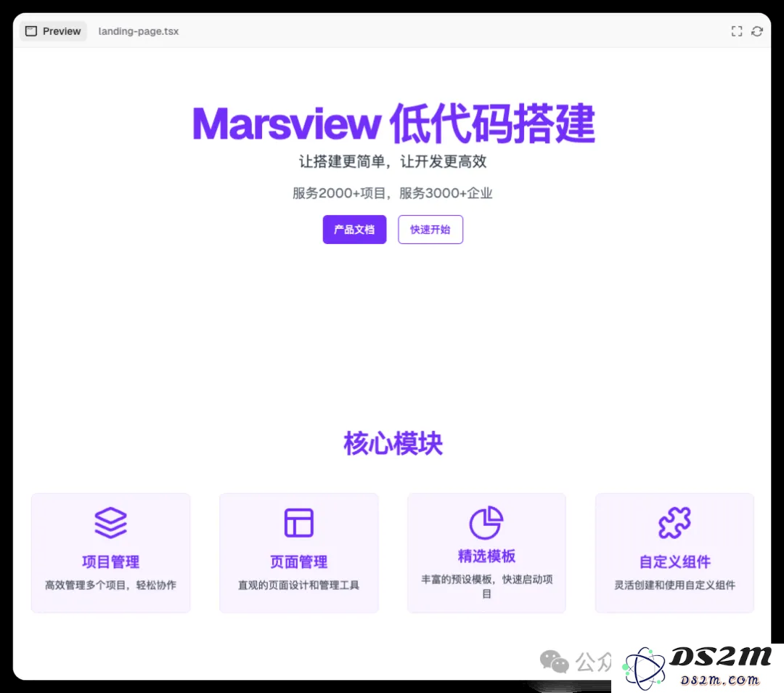Click the 产品文档 button

354,230
